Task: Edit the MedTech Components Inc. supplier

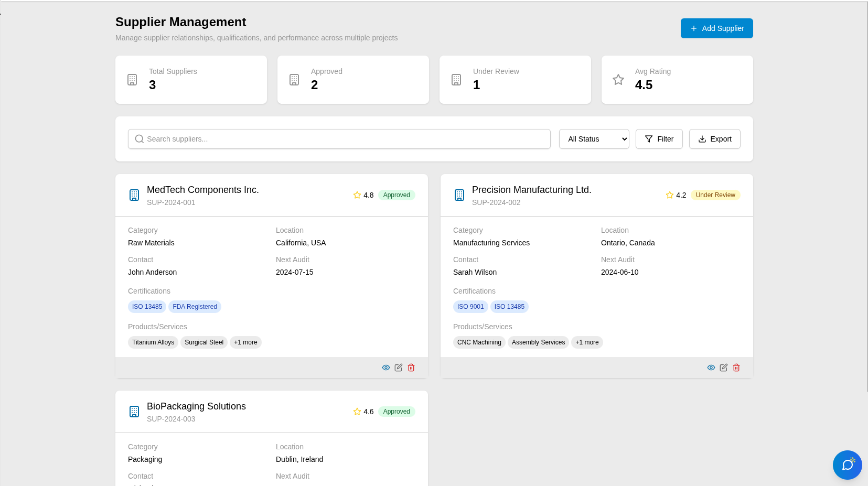Action: (399, 368)
